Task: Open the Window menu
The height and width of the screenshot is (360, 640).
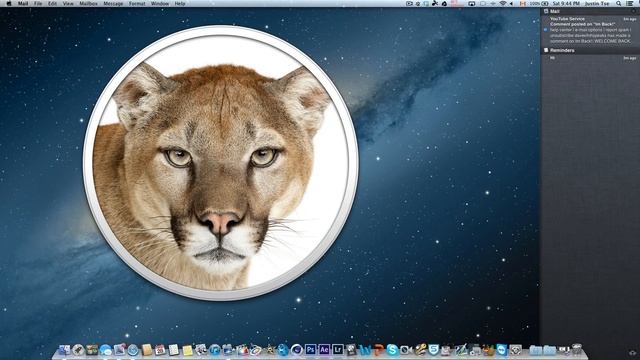Action: pos(160,3)
